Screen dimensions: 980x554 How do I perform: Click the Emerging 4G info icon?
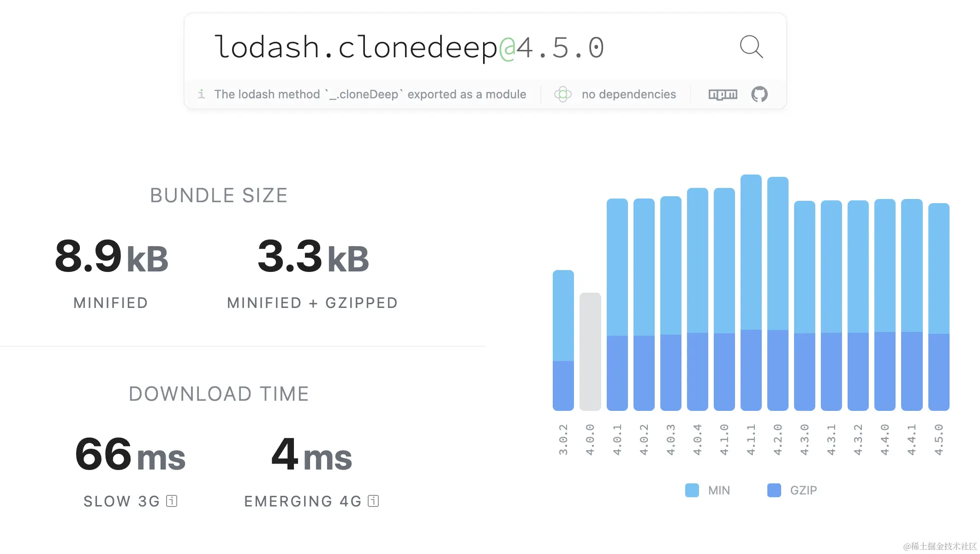(373, 501)
